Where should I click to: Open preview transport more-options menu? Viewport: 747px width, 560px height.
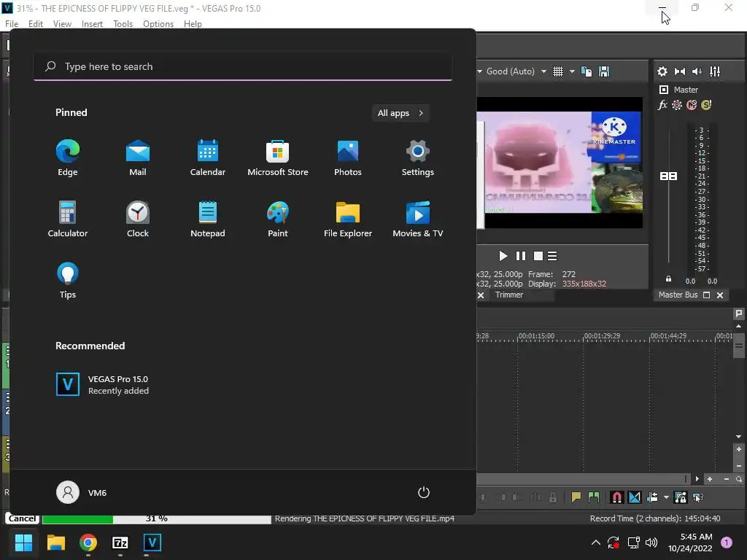click(552, 256)
